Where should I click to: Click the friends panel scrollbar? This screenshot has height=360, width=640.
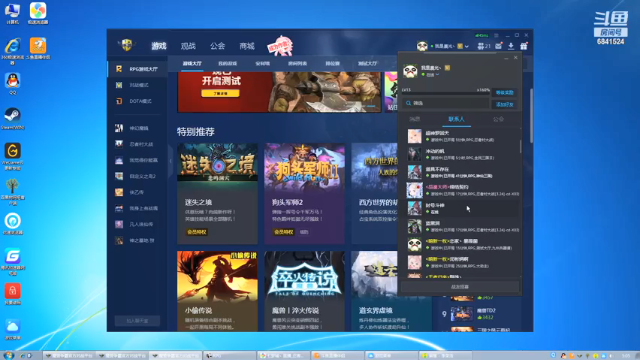(521, 147)
